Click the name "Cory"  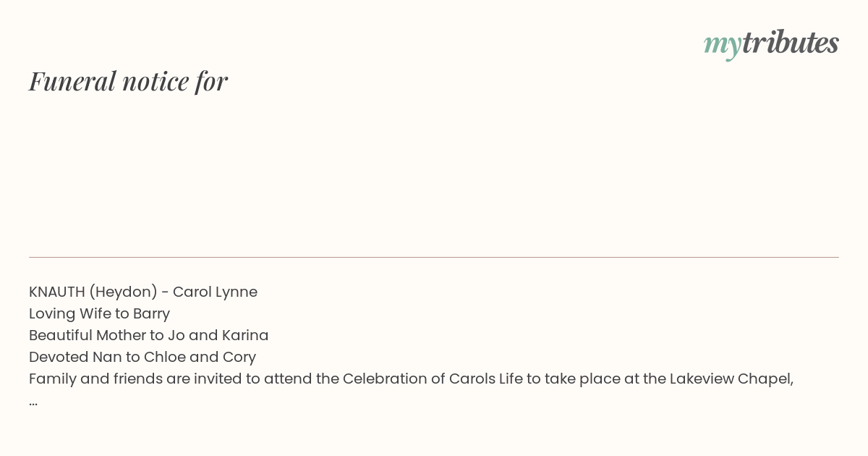coord(239,358)
